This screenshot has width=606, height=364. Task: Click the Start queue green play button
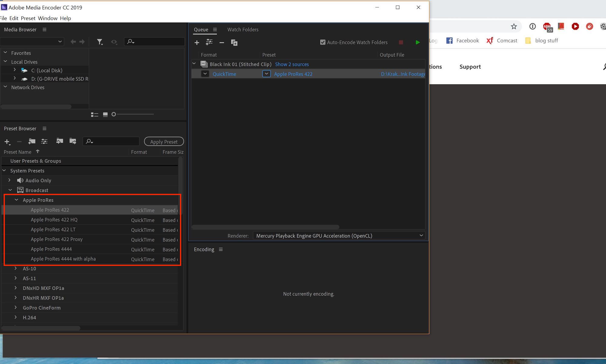click(418, 42)
